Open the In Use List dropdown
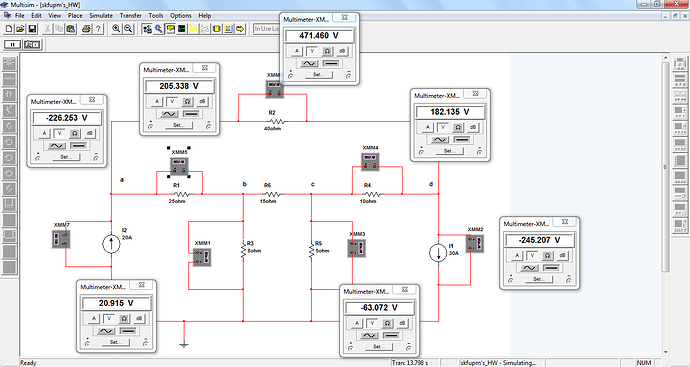The width and height of the screenshot is (690, 367). [267, 29]
